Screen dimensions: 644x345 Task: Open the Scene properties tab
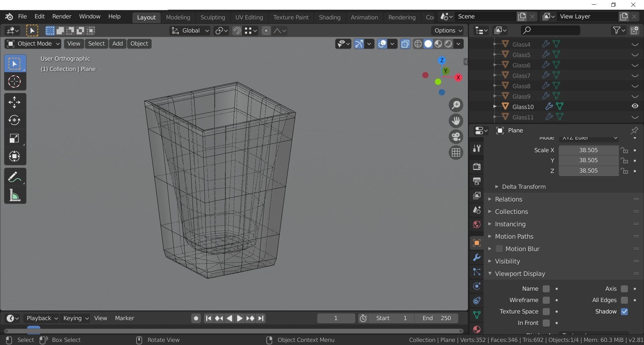point(477,210)
